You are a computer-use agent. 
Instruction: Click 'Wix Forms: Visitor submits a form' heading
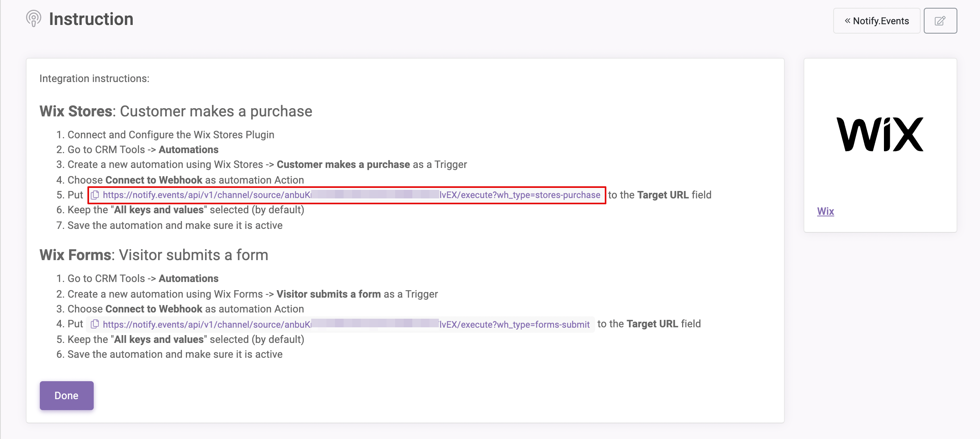154,255
